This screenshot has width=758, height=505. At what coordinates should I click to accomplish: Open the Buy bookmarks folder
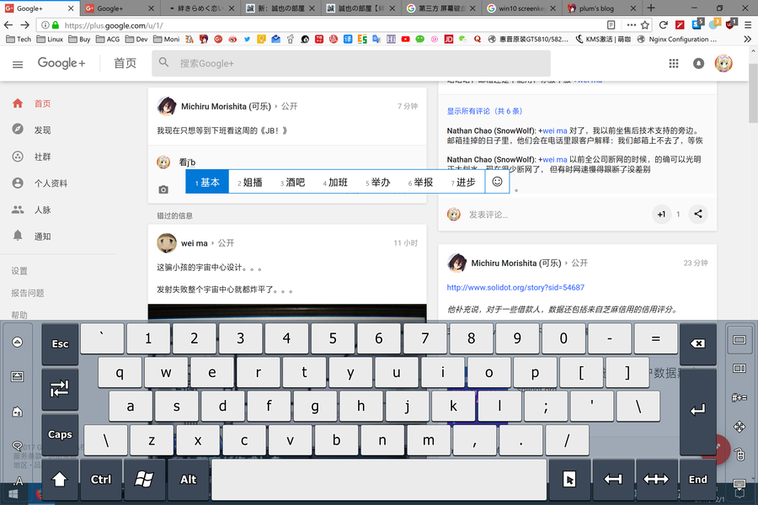pyautogui.click(x=79, y=39)
